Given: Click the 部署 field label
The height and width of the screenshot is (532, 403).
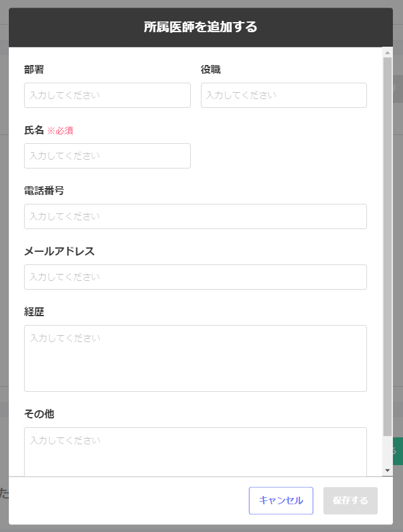Looking at the screenshot, I should pyautogui.click(x=34, y=69).
